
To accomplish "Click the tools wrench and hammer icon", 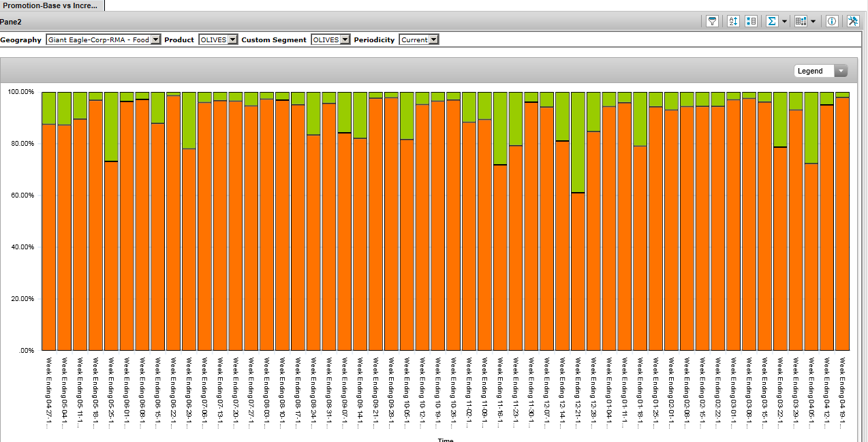I will point(853,21).
